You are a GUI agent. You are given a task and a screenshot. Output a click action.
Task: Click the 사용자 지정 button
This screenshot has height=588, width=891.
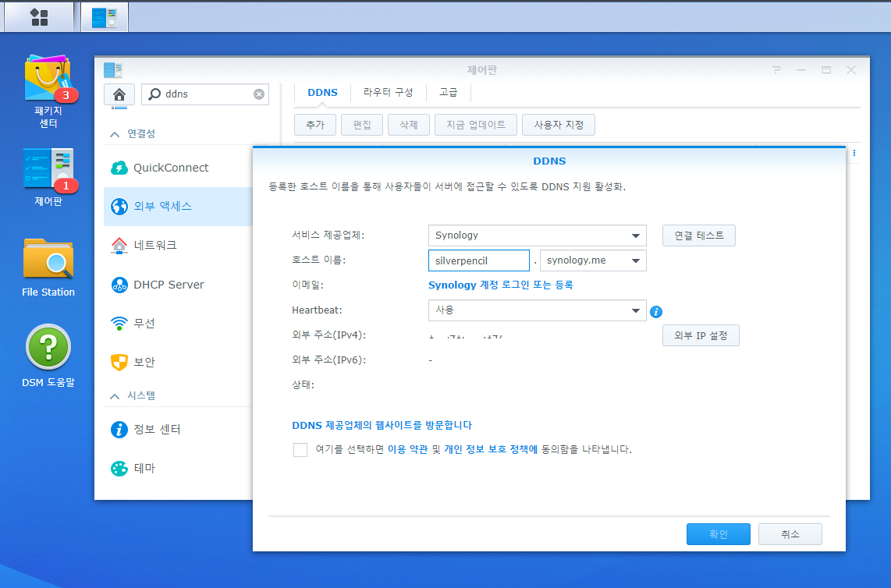[559, 125]
